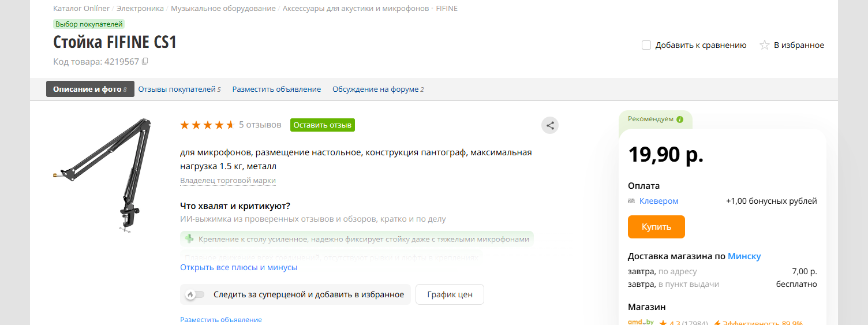Open Разместить объявление tab
The image size is (868, 325).
276,89
